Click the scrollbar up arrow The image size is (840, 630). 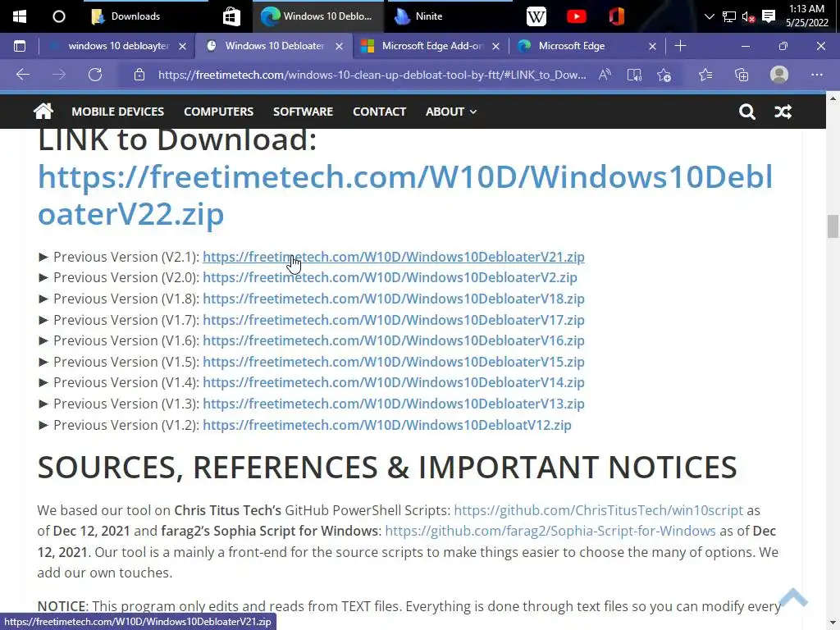[833, 99]
